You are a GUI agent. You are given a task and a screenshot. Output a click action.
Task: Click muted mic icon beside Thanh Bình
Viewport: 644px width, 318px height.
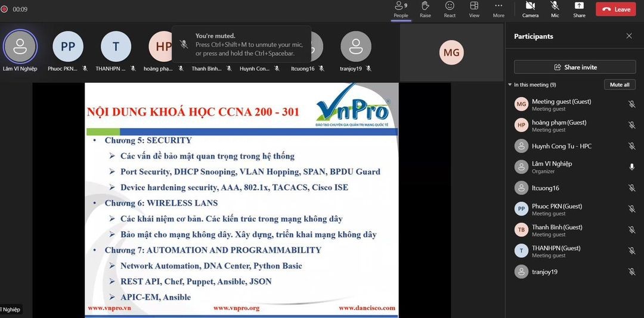pyautogui.click(x=631, y=230)
